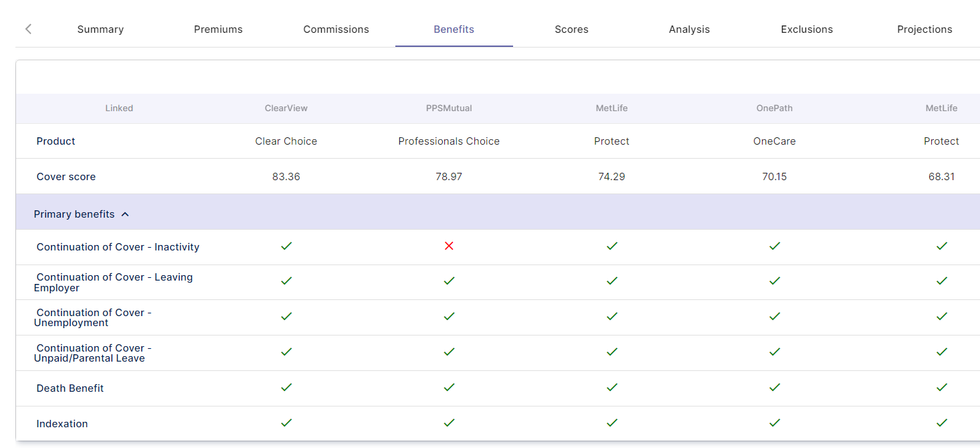
Task: Click the Linked column header
Action: coord(119,108)
